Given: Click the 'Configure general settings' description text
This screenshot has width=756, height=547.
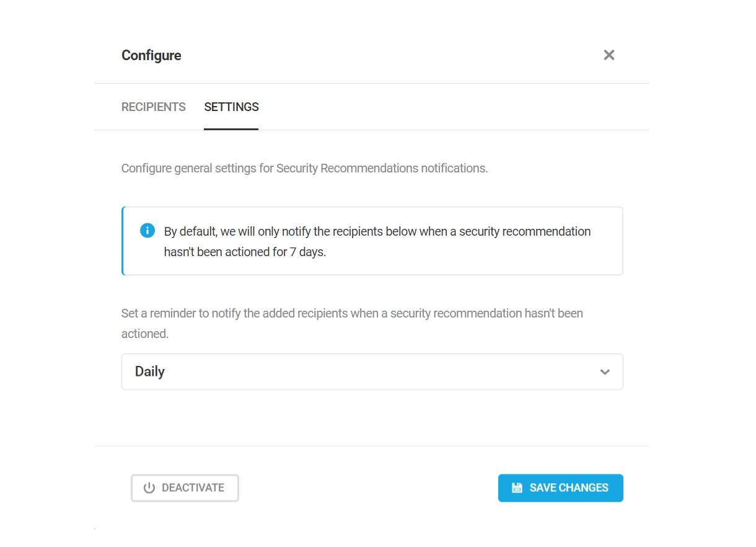Looking at the screenshot, I should [304, 168].
